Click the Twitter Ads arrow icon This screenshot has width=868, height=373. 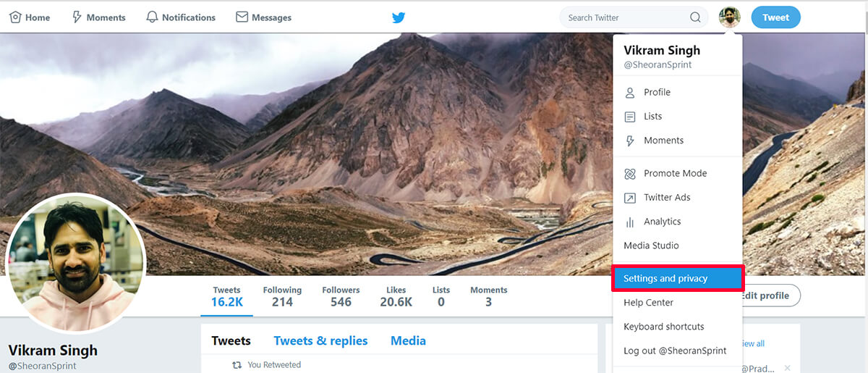click(630, 198)
